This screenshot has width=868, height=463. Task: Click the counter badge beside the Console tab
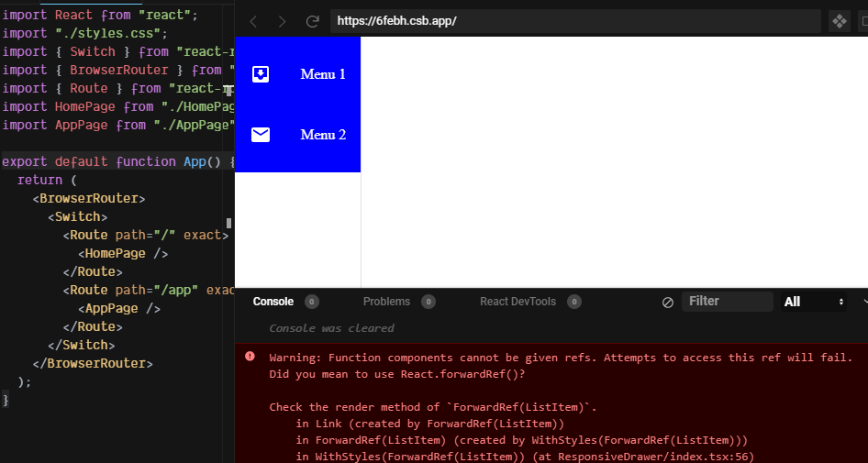click(x=312, y=302)
